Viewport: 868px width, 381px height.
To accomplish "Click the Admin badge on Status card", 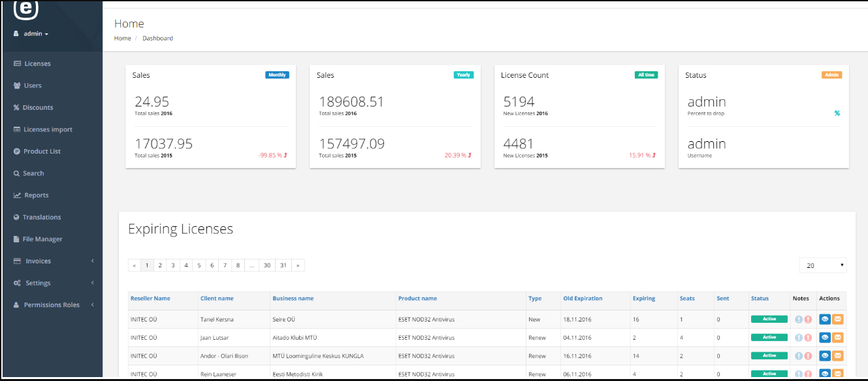I will tap(831, 75).
